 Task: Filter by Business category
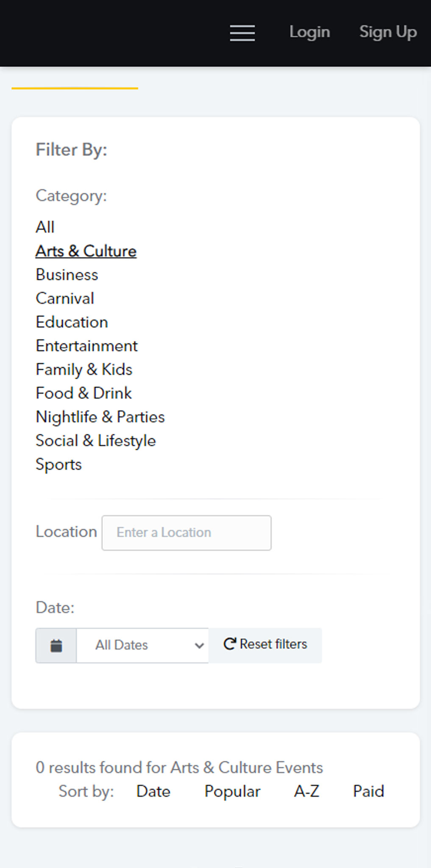67,275
